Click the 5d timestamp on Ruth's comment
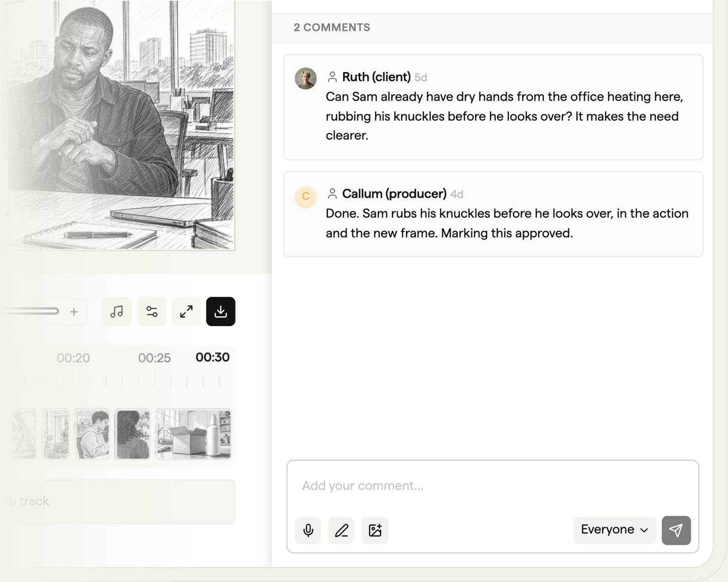This screenshot has width=728, height=582. click(421, 77)
